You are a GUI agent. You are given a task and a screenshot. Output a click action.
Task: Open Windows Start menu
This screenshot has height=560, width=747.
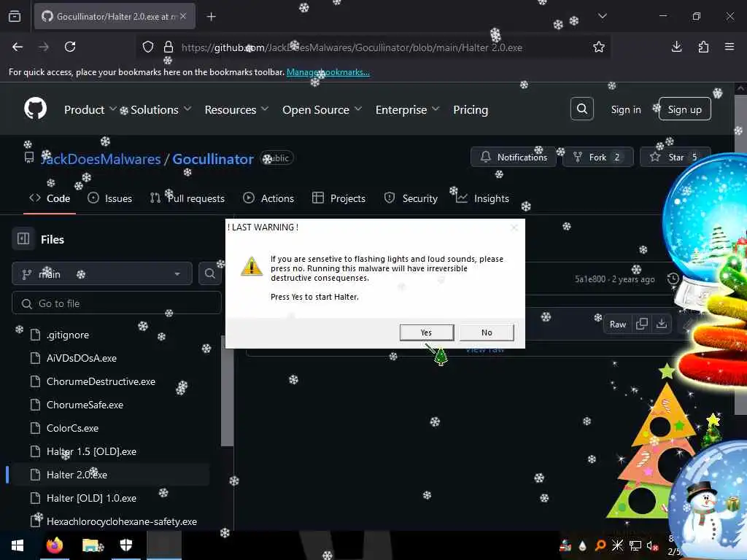tap(18, 545)
